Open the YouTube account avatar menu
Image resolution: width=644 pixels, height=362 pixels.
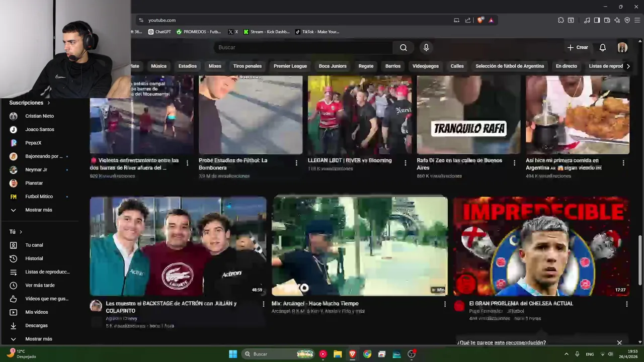[x=622, y=47]
